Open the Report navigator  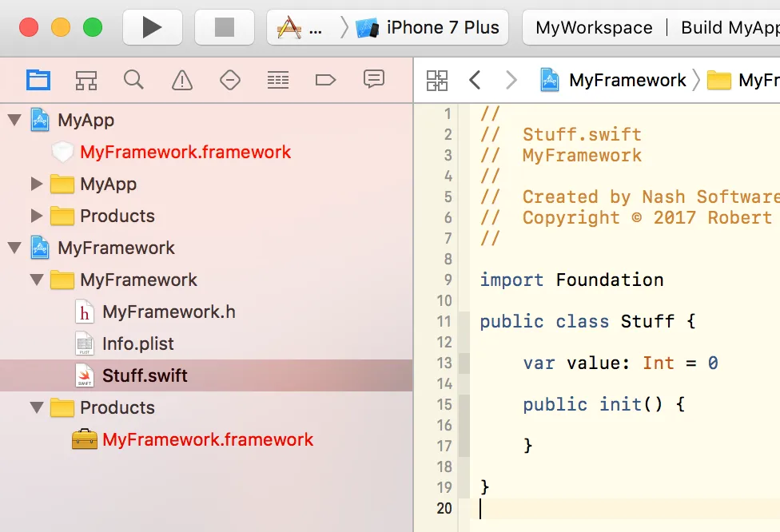click(x=373, y=79)
